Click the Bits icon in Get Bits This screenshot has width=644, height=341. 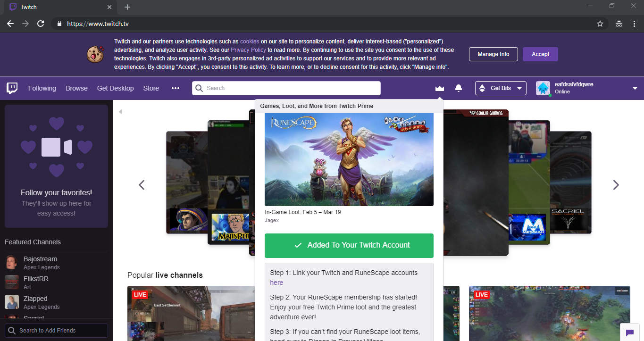point(482,88)
